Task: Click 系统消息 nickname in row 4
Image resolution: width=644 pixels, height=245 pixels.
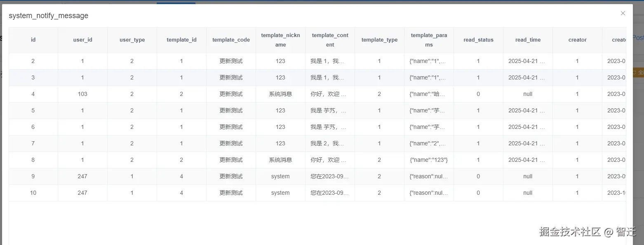Action: coord(280,94)
